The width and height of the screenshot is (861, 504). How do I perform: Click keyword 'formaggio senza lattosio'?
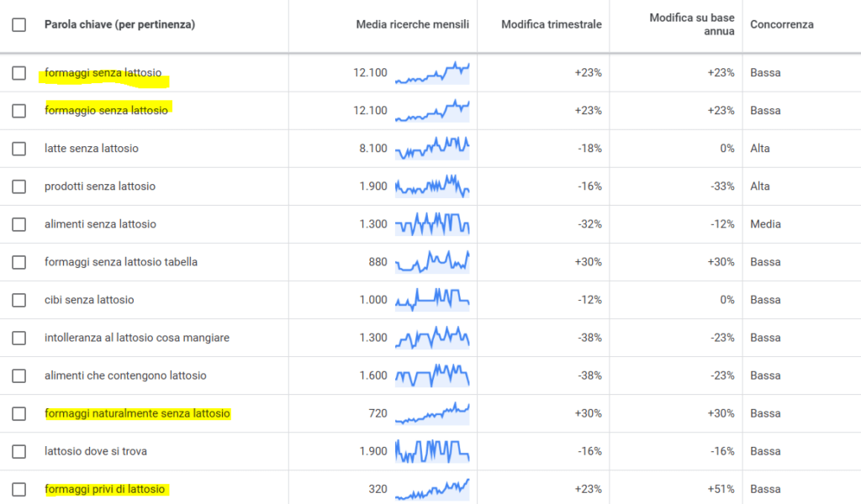106,110
